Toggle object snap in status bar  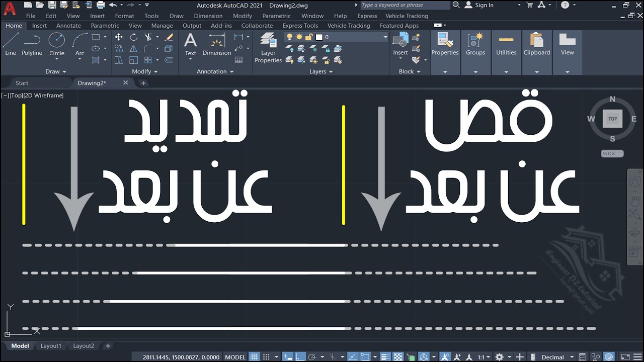[x=365, y=357]
